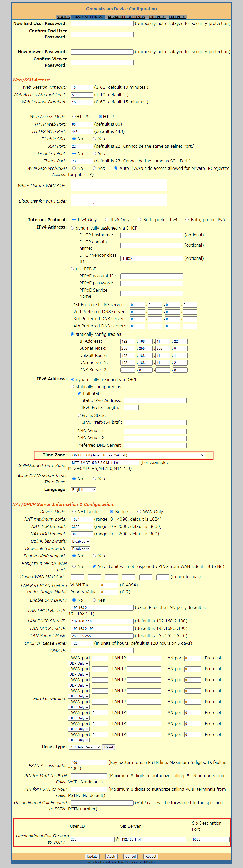Screen dimensions: 243x868
Task: Select the use PPPoE option
Action: tap(72, 269)
